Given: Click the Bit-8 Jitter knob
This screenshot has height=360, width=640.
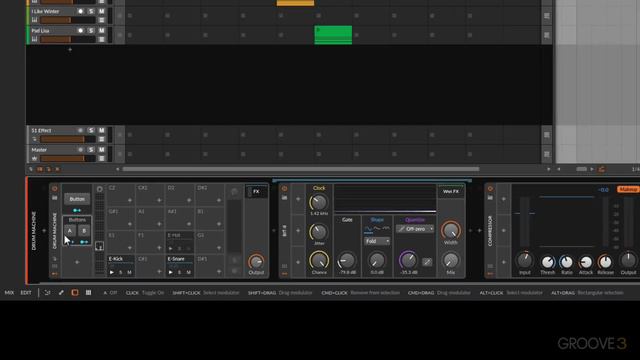Looking at the screenshot, I should 318,232.
